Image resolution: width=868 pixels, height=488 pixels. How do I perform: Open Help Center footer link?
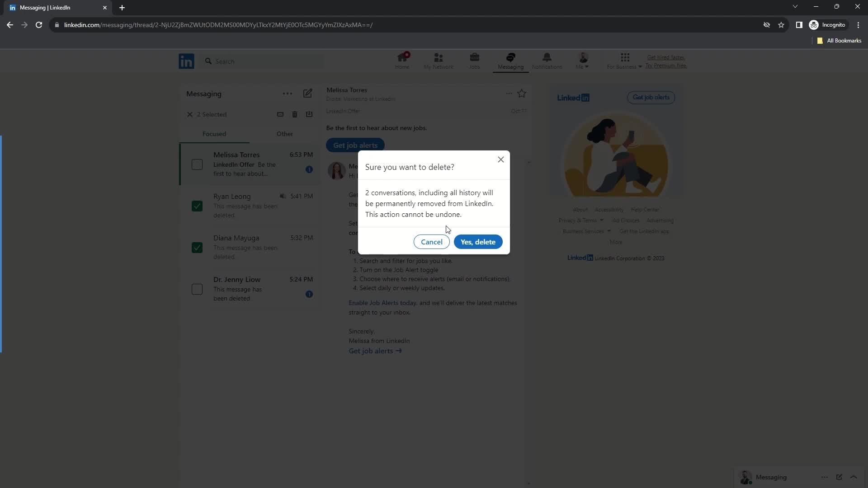click(x=645, y=210)
